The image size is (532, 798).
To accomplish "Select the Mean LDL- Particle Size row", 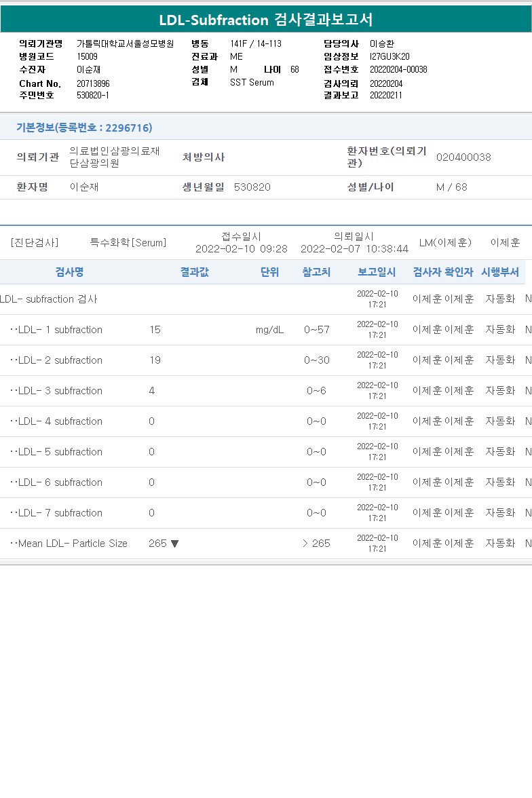I will 266,544.
